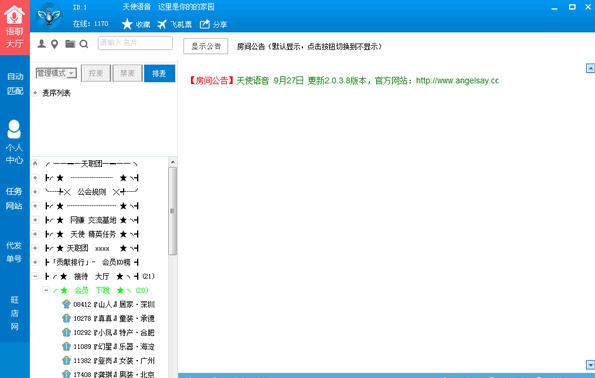Click the channel list scrollbar thumb
This screenshot has width=595, height=378.
[172, 211]
